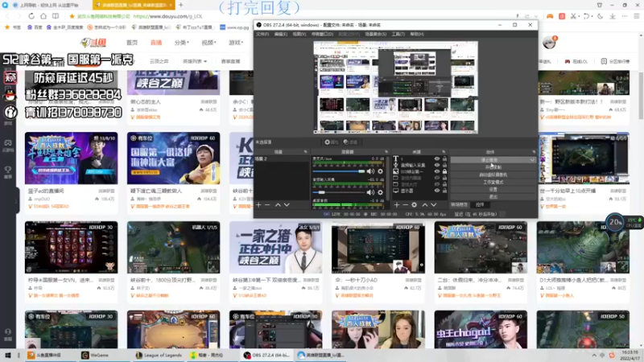Mute the microphone speaker icon in OBS mixer
The height and width of the screenshot is (362, 644).
pyautogui.click(x=370, y=171)
